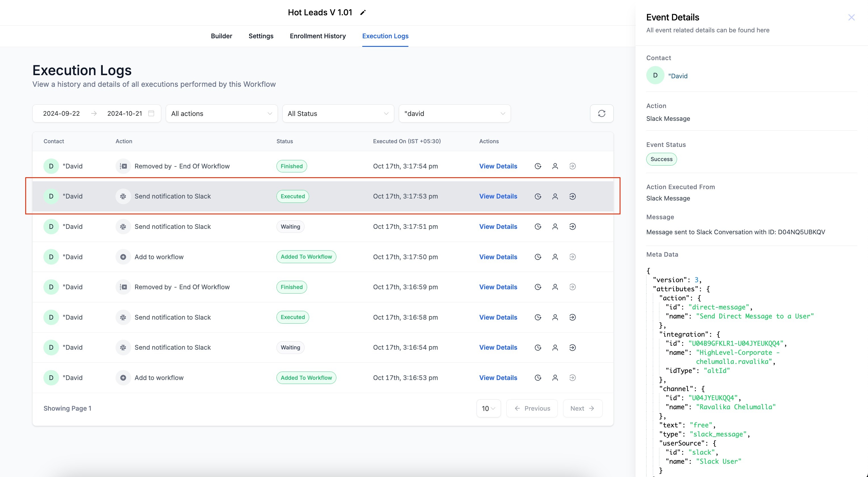Click the start date 2024-09-22 field
Image resolution: width=868 pixels, height=477 pixels.
[61, 113]
